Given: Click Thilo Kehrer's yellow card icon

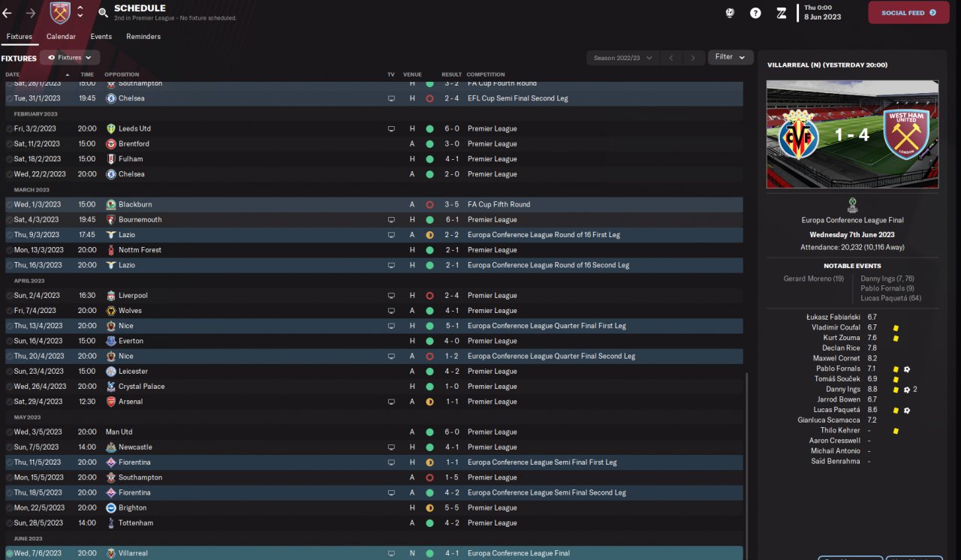Looking at the screenshot, I should [896, 430].
